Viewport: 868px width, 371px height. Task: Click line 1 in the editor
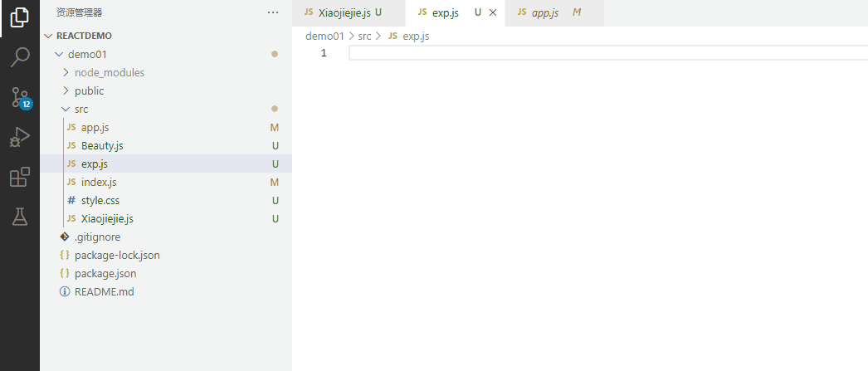(x=607, y=53)
